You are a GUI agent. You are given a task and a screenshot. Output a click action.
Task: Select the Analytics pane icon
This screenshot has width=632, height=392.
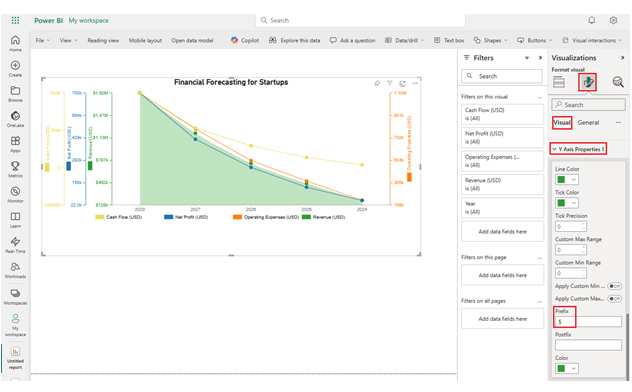point(618,82)
